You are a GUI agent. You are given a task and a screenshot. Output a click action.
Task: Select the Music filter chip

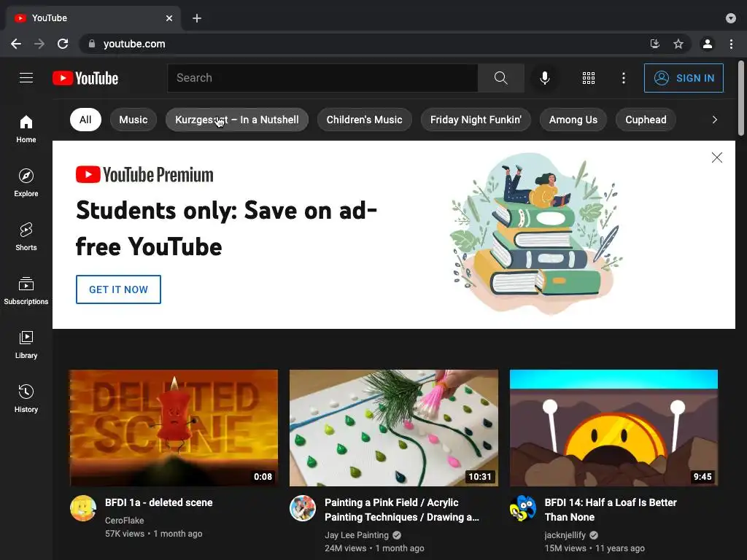(133, 120)
